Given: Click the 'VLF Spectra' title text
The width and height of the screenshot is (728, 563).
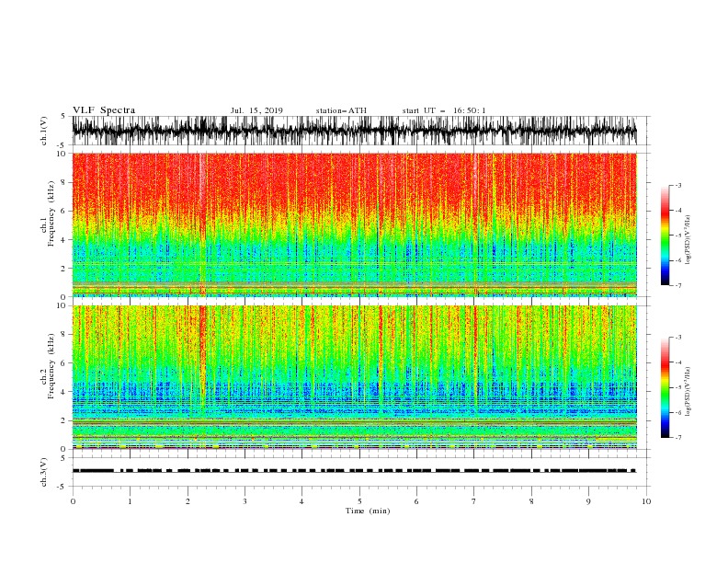Looking at the screenshot, I should click(x=104, y=110).
